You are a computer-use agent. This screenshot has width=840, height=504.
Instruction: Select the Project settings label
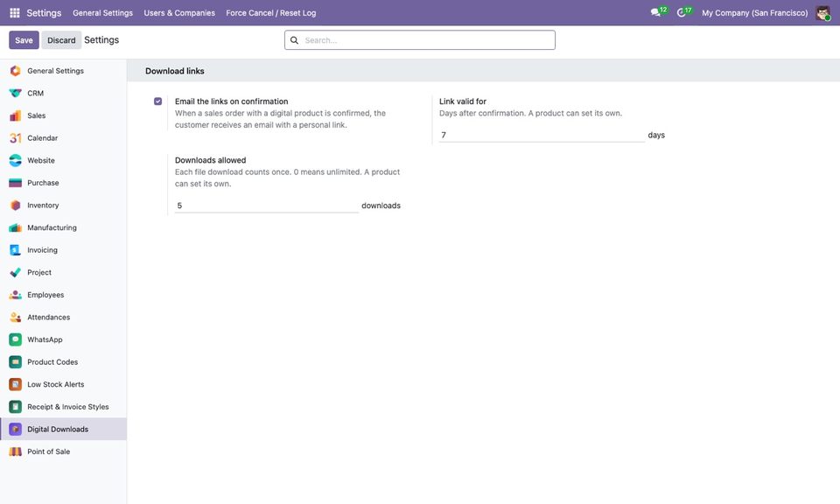(39, 273)
